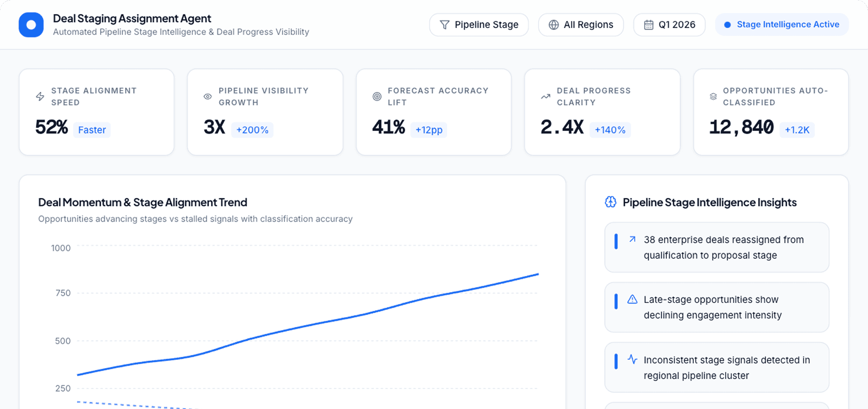The width and height of the screenshot is (868, 409).
Task: Click the globe icon for regions
Action: (x=553, y=25)
